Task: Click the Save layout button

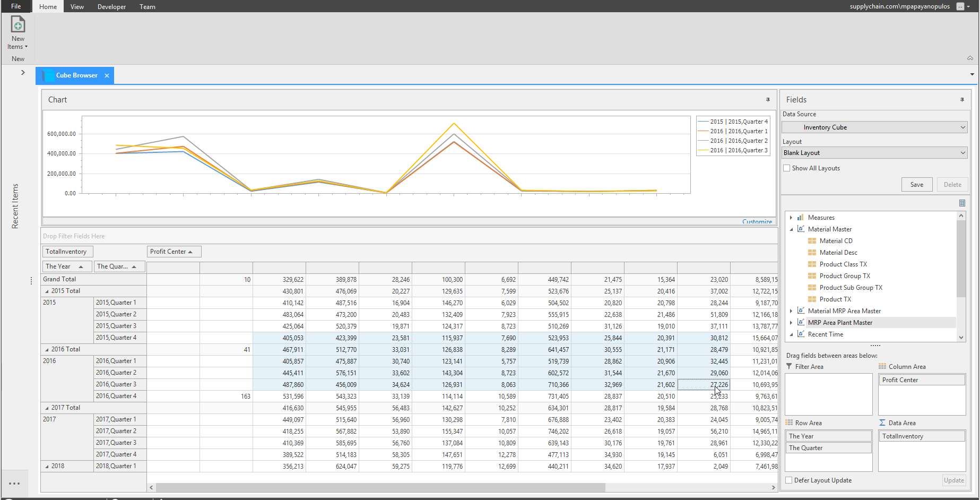Action: pos(916,185)
